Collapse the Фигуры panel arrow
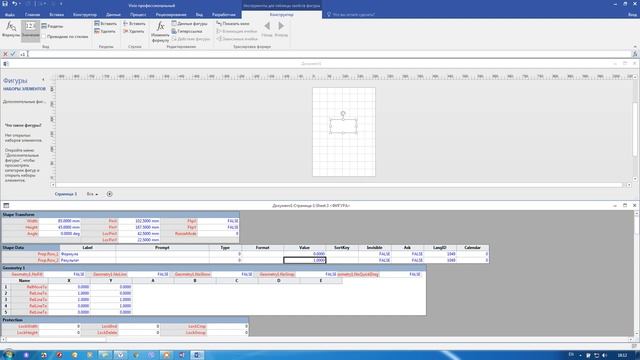This screenshot has height=360, width=640. pos(43,80)
